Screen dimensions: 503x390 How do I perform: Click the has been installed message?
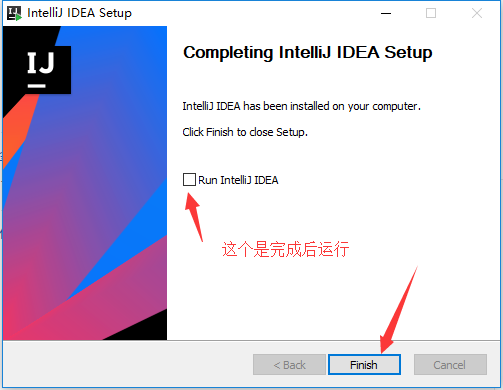tap(301, 106)
